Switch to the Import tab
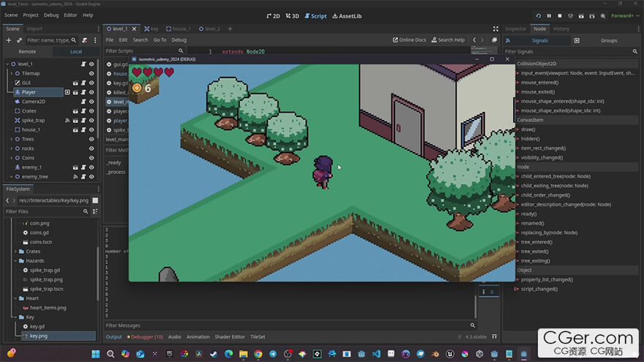Screen dimensions: 644x362 point(34,29)
